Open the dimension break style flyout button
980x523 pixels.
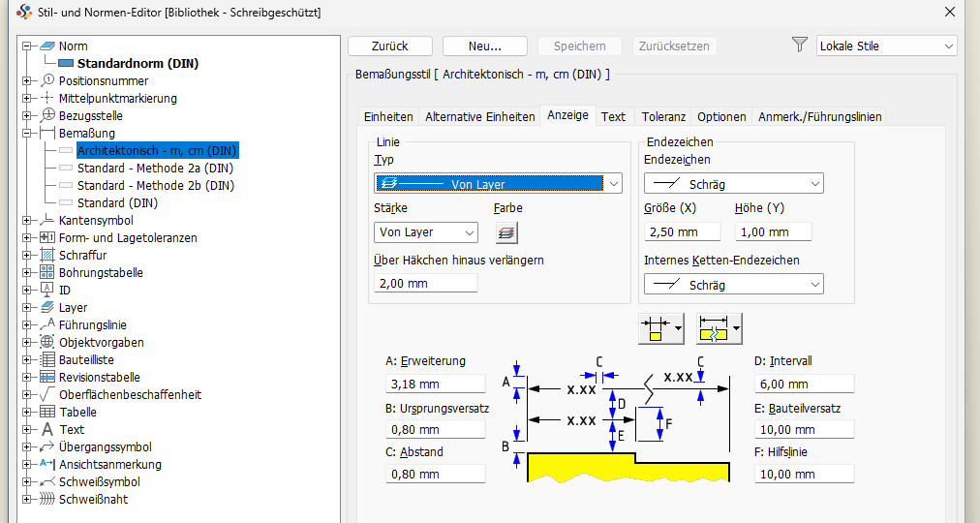click(x=719, y=328)
